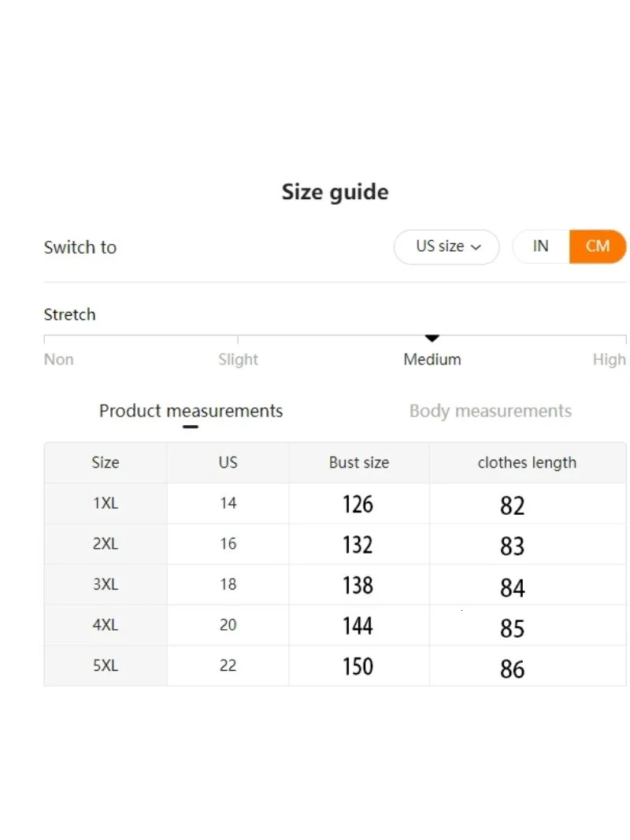
Task: Click the chevron in US size selector
Action: point(476,247)
